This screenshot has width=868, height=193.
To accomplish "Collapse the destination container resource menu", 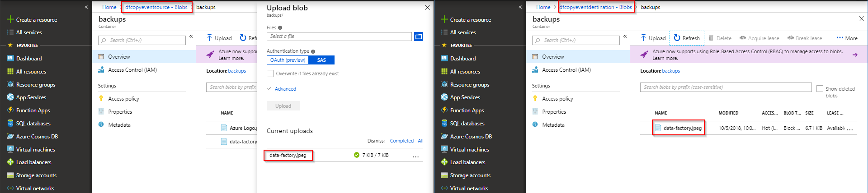I will pos(625,37).
